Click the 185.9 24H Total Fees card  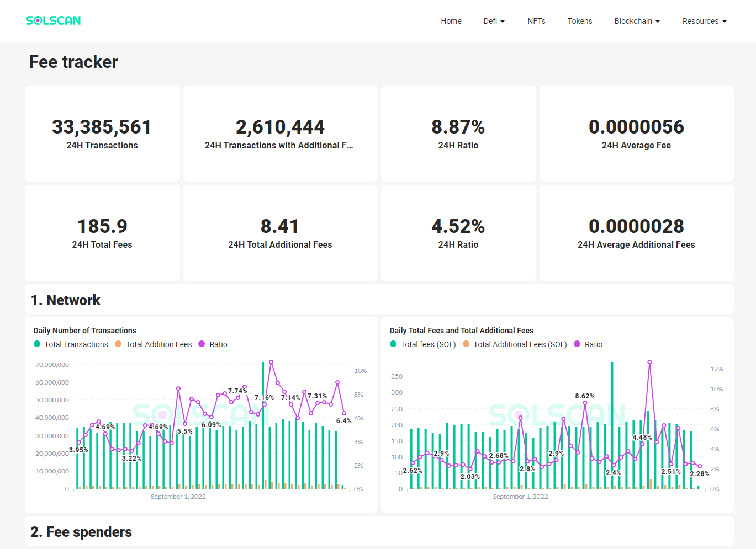point(102,233)
